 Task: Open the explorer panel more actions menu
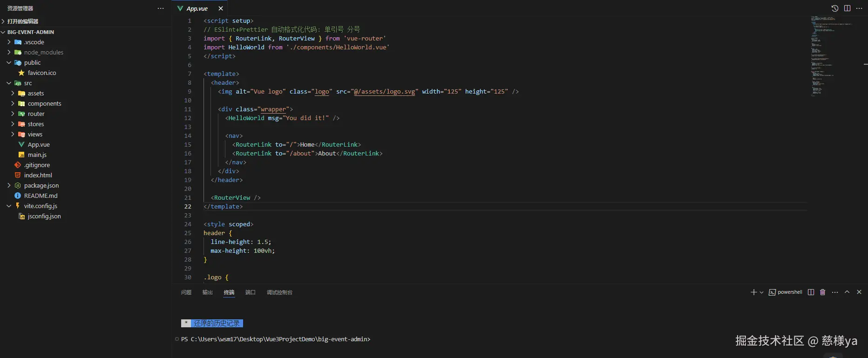(x=161, y=8)
